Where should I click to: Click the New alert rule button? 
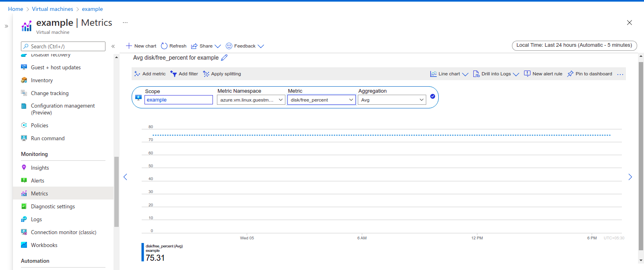[x=543, y=74]
